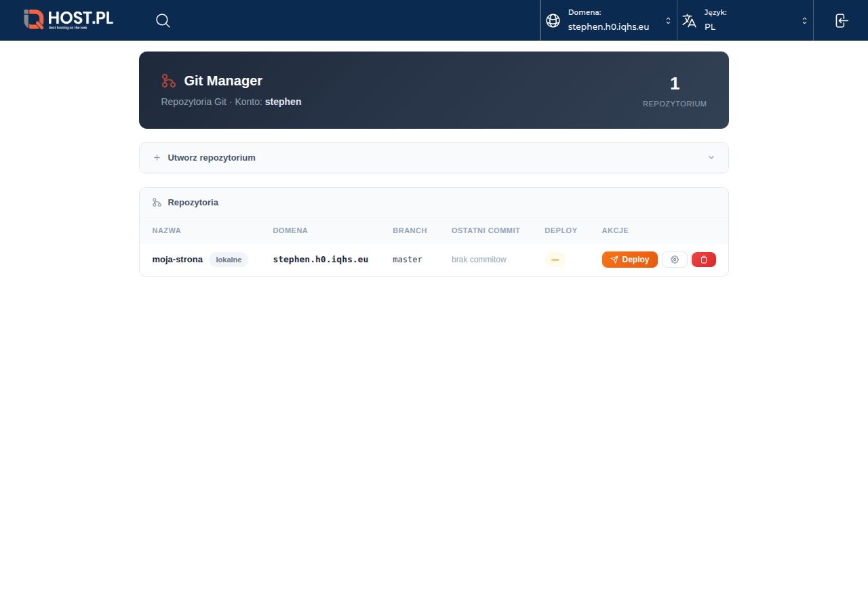Select the globe icon next to Domena
The image size is (868, 610).
click(553, 20)
